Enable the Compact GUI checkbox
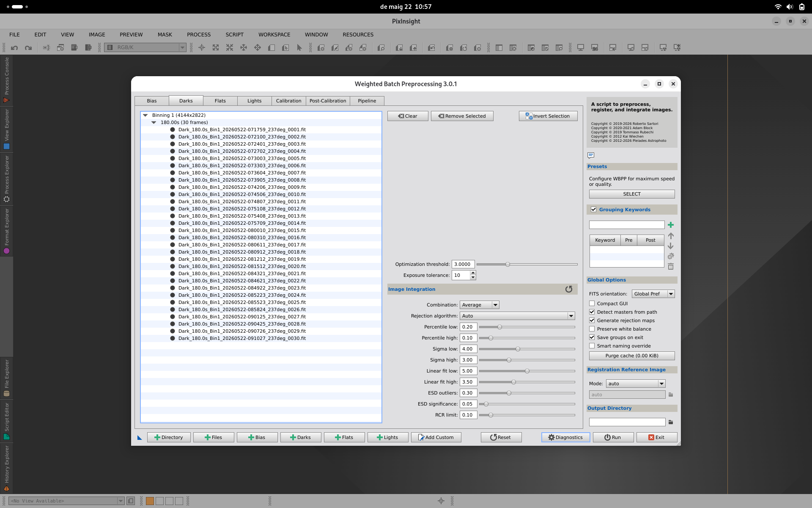 592,304
